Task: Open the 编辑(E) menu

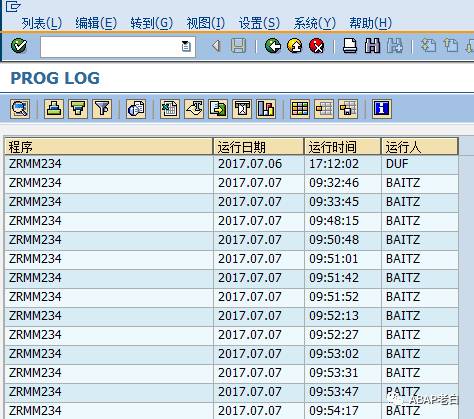Action: tap(96, 23)
